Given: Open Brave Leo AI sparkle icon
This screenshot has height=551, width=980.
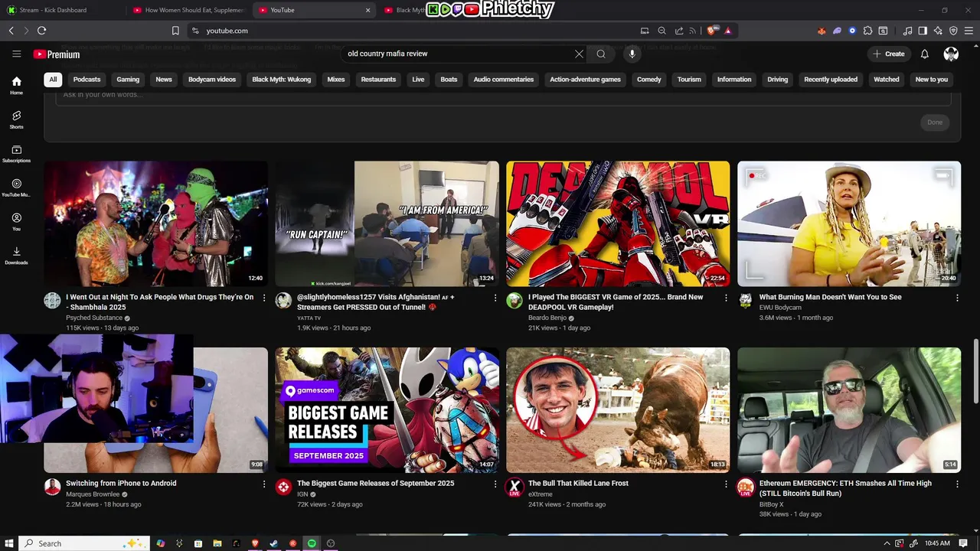Looking at the screenshot, I should click(x=938, y=31).
